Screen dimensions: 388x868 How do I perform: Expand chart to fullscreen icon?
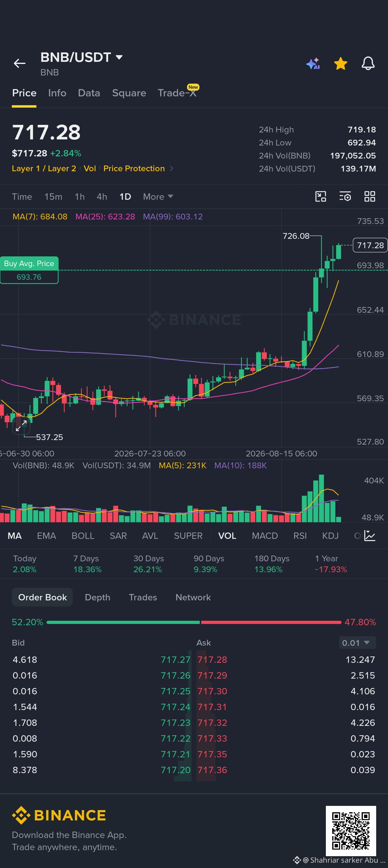21,426
